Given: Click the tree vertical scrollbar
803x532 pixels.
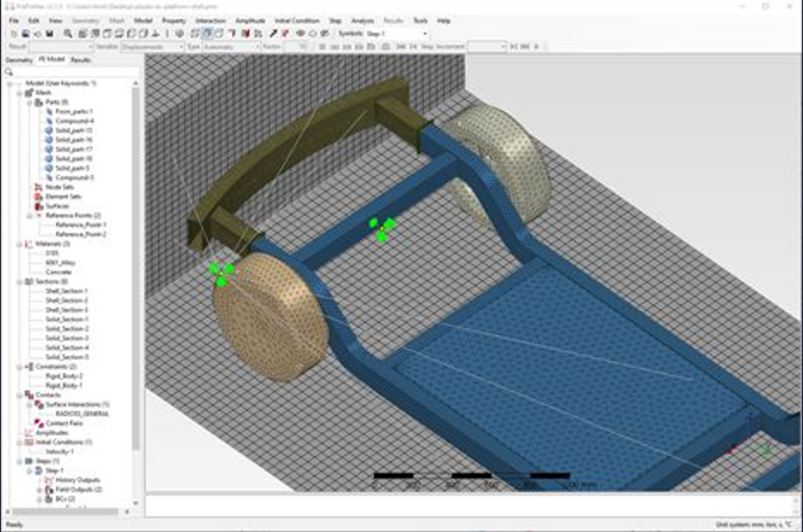Looking at the screenshot, I should [x=136, y=269].
